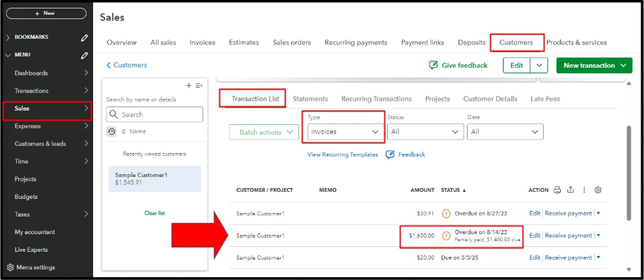Select Sample Customer1 in recently viewed
This screenshot has height=280, width=644.
click(x=155, y=178)
